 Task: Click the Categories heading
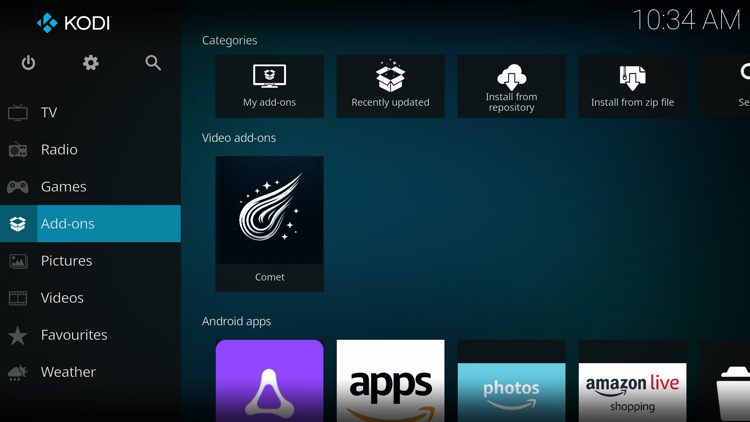(x=230, y=41)
